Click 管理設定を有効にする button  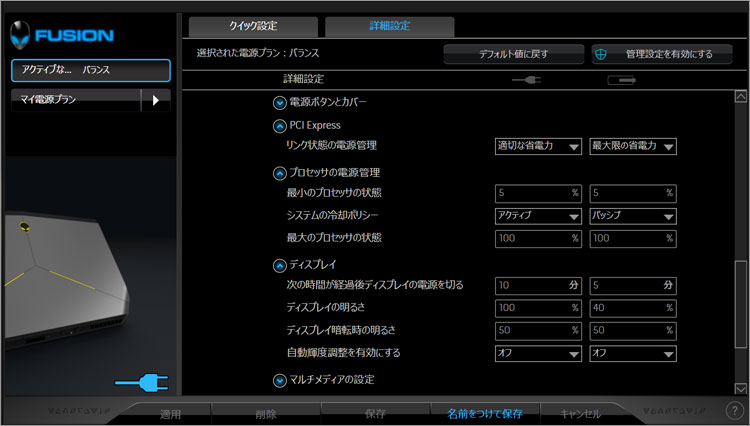coord(662,55)
